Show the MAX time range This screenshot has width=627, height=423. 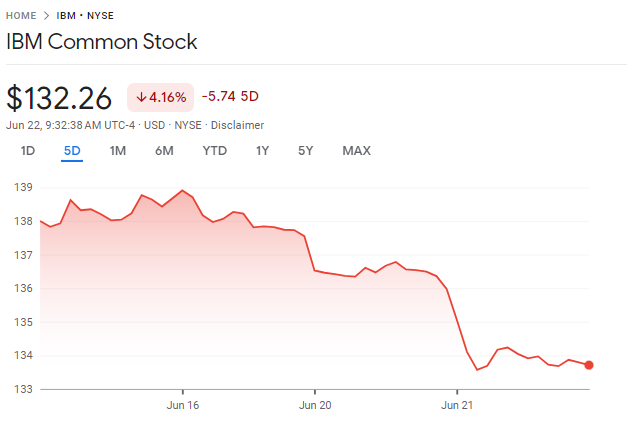coord(356,151)
